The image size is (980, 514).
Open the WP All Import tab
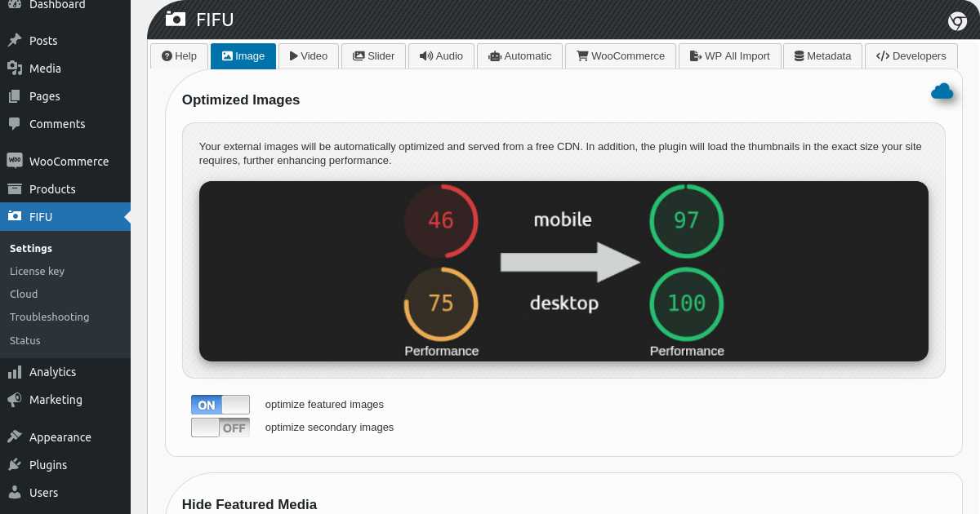[729, 56]
